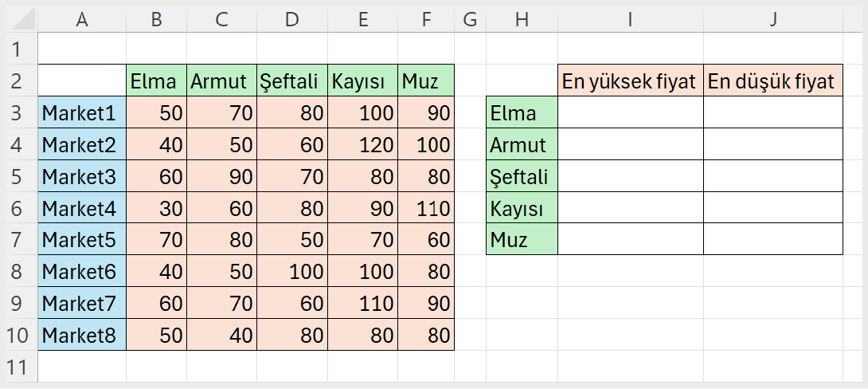Click the Armut label in summary table
This screenshot has width=868, height=389.
click(x=522, y=145)
